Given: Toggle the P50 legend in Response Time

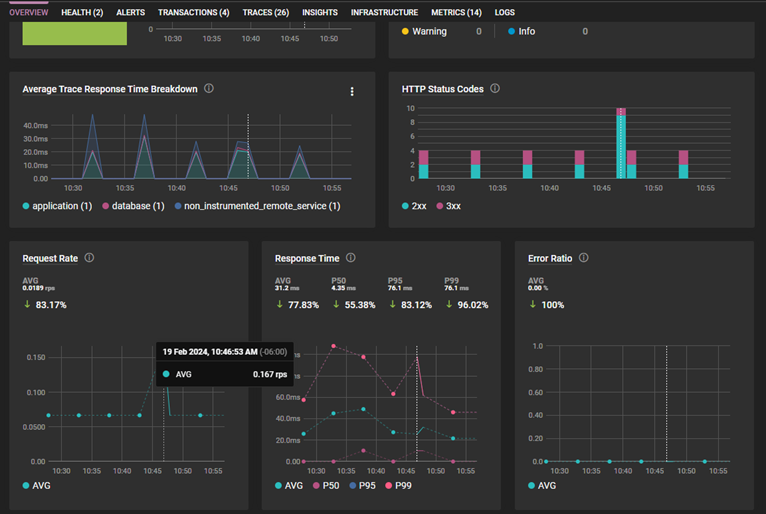Looking at the screenshot, I should 326,486.
